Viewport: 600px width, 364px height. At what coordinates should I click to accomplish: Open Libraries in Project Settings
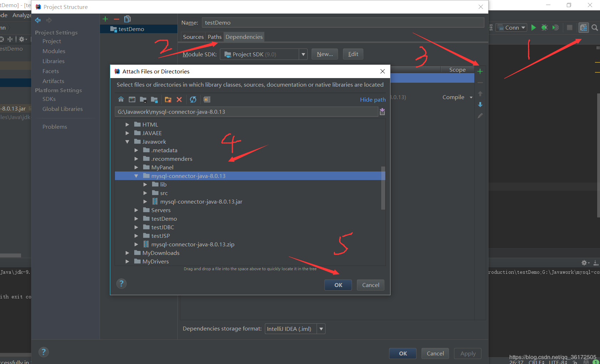click(x=54, y=61)
